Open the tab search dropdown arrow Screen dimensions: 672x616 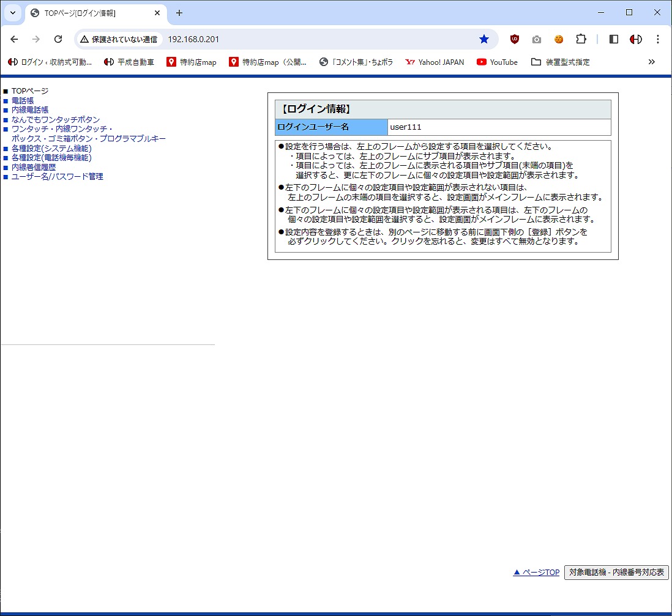click(x=12, y=13)
